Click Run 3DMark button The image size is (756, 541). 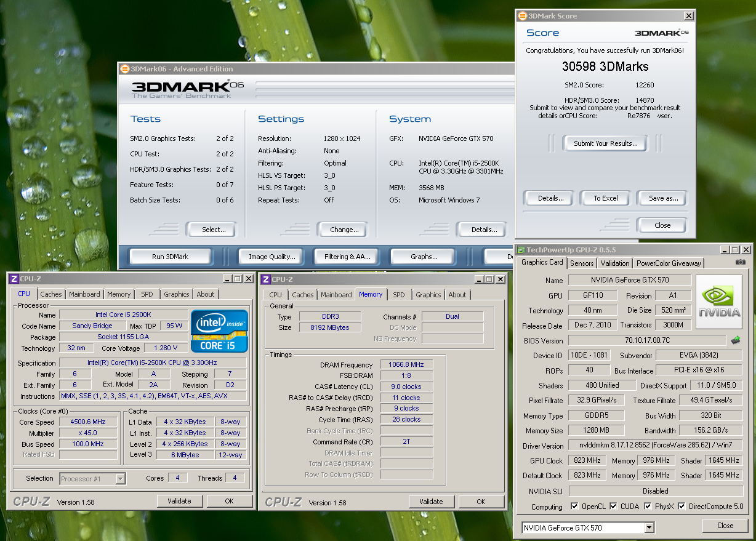(170, 257)
